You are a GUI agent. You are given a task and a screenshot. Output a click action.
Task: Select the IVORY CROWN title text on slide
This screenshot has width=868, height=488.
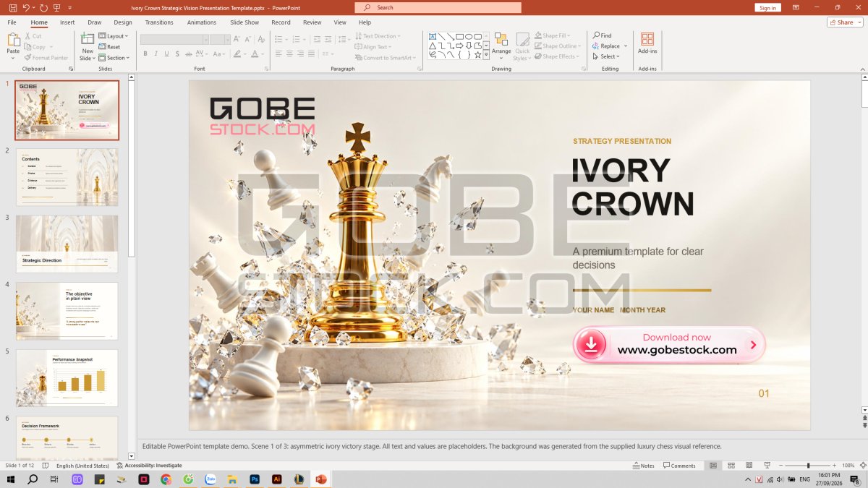[x=632, y=187]
